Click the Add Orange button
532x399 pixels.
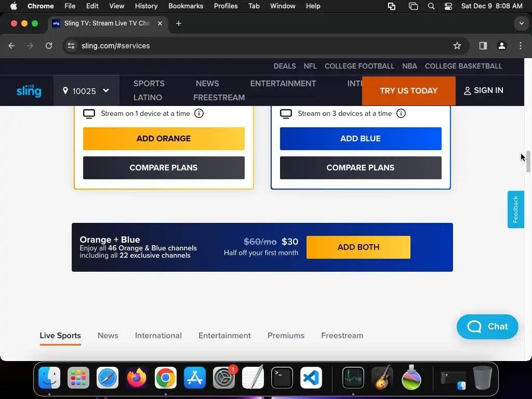[x=164, y=139]
